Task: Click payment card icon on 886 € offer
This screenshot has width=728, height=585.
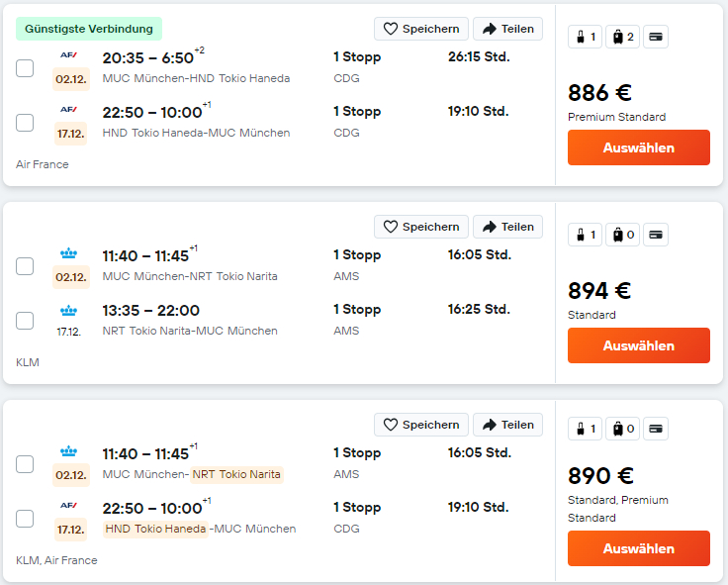Action: pyautogui.click(x=655, y=37)
